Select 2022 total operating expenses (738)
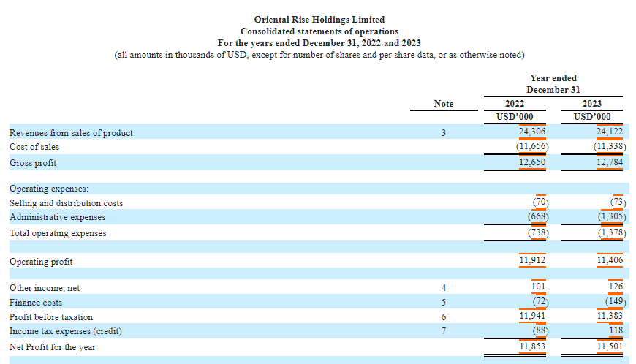636x364 pixels. [x=538, y=232]
